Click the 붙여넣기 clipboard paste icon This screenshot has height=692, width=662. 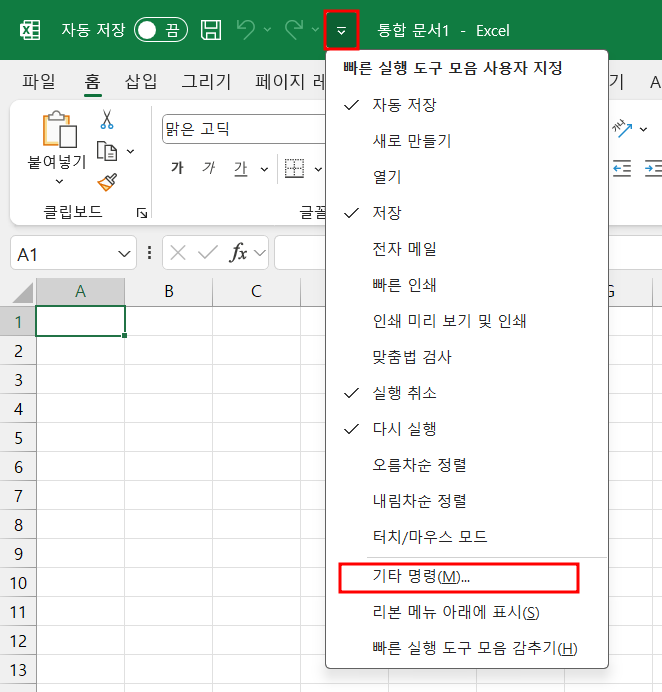[x=59, y=129]
